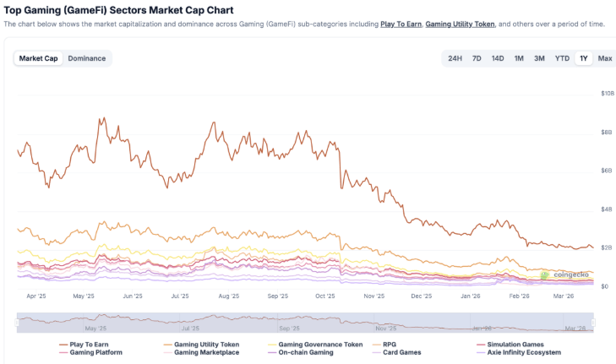Select the 14D range button
The height and width of the screenshot is (364, 616).
click(x=498, y=58)
